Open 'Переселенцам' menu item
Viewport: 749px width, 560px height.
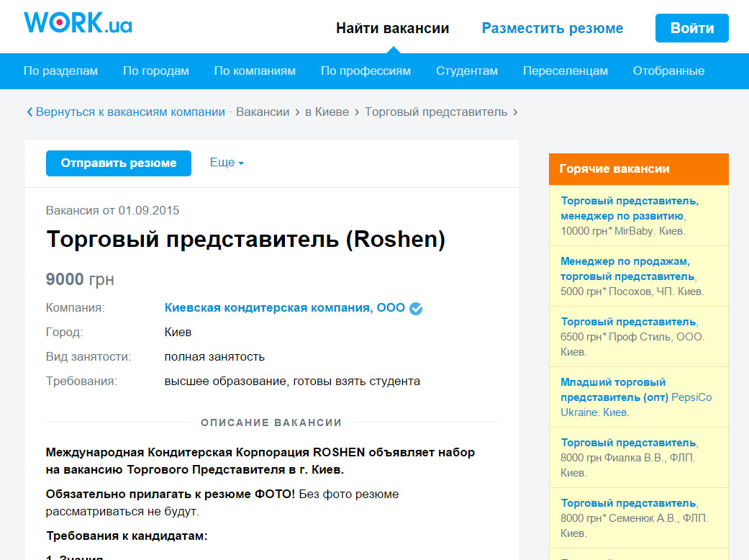pos(565,71)
